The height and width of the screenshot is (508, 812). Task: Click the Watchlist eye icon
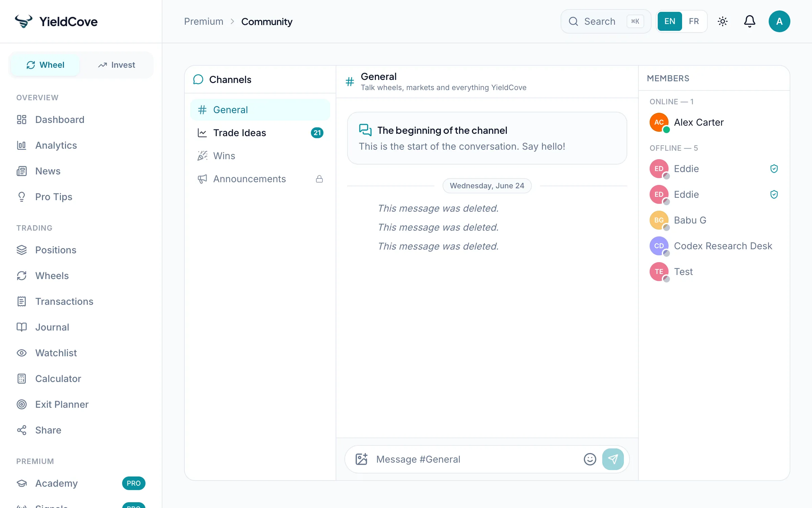22,353
